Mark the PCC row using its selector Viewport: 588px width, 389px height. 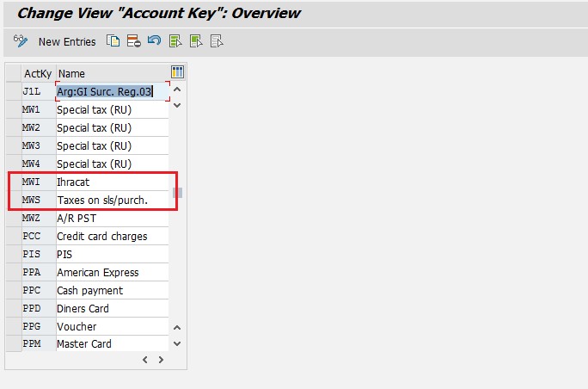pos(13,237)
